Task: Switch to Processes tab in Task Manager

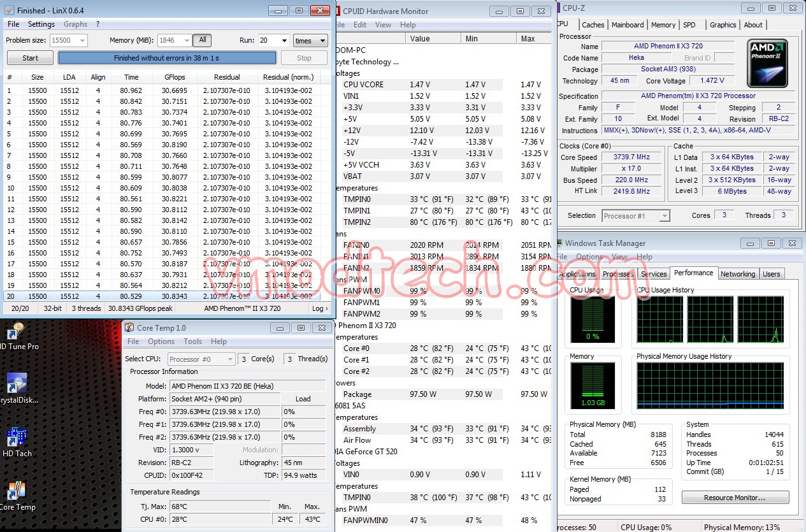Action: 618,274
